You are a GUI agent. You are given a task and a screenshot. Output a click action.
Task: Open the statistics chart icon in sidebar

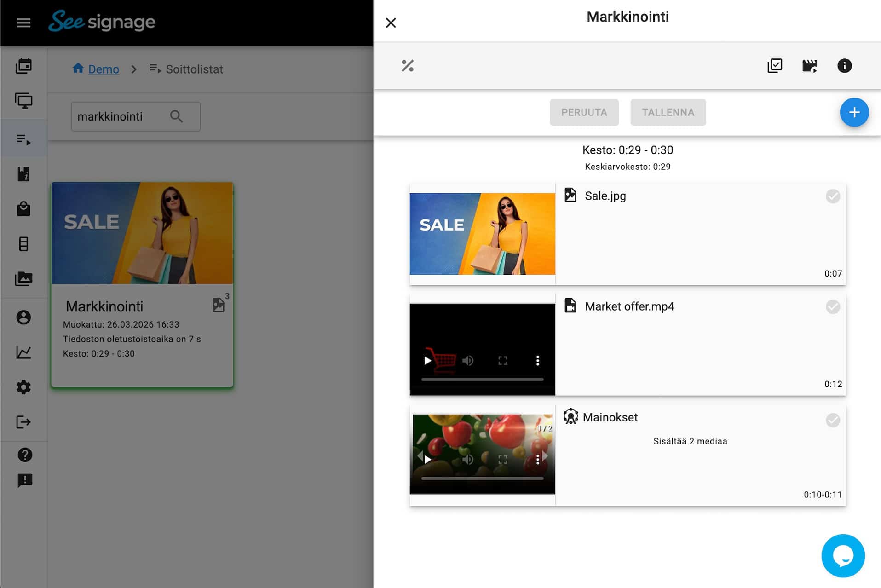23,352
